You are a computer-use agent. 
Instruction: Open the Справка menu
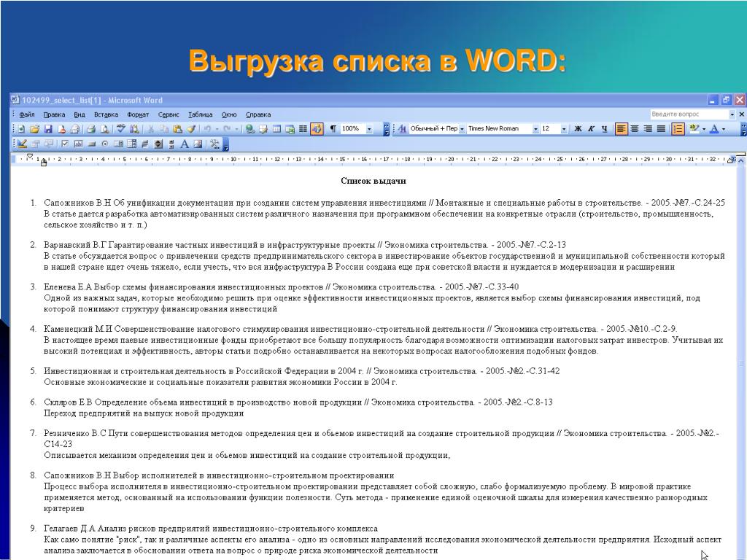coord(258,114)
